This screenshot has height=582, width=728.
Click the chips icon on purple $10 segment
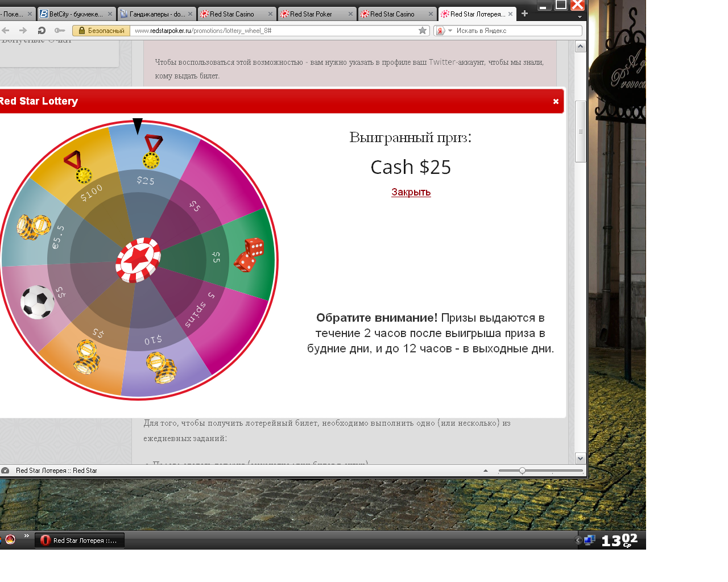click(x=161, y=368)
